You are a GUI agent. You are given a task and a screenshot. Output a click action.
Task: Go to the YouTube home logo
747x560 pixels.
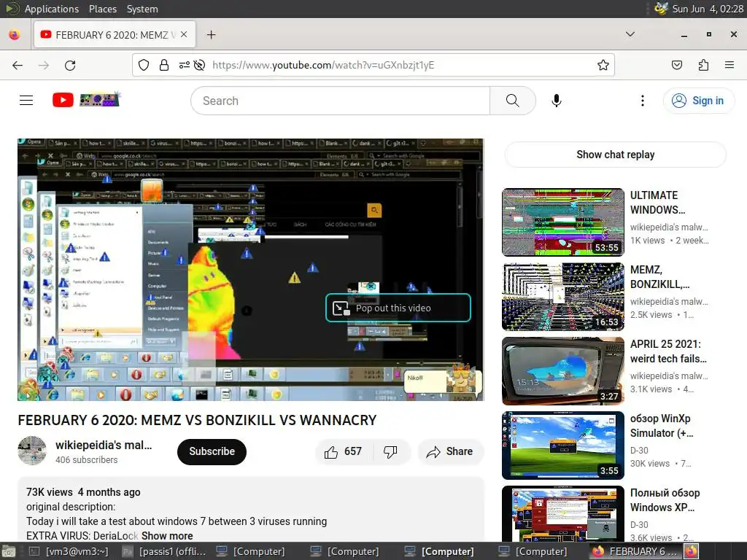point(86,100)
